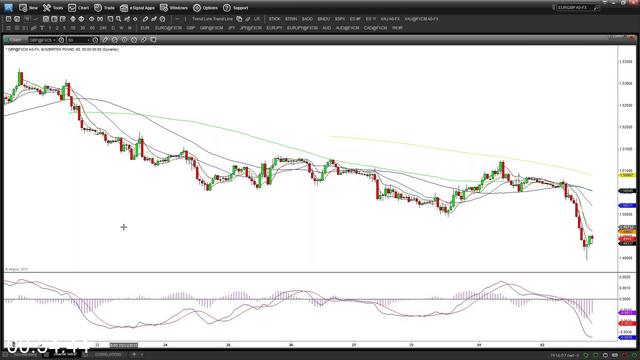Click the pencil icon in the chart title bar
The height and width of the screenshot is (360, 640).
[105, 40]
